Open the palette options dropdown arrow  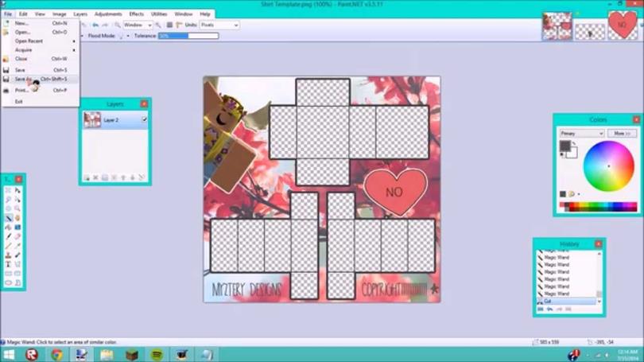pos(579,194)
